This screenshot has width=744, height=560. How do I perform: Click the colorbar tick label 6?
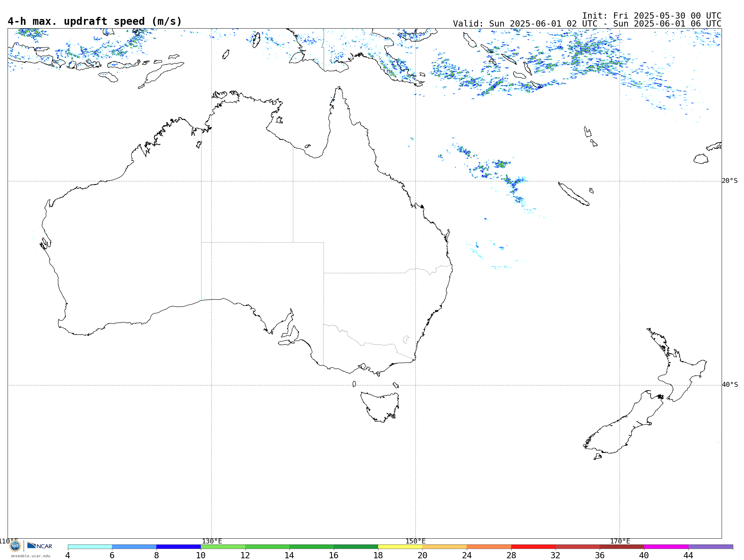(112, 556)
